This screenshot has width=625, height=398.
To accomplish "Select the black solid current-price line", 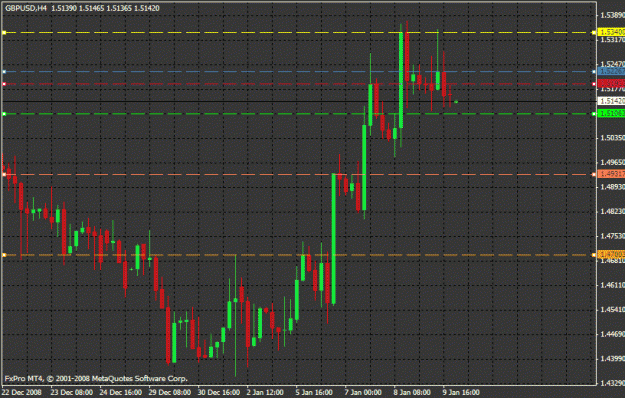I will [x=299, y=102].
